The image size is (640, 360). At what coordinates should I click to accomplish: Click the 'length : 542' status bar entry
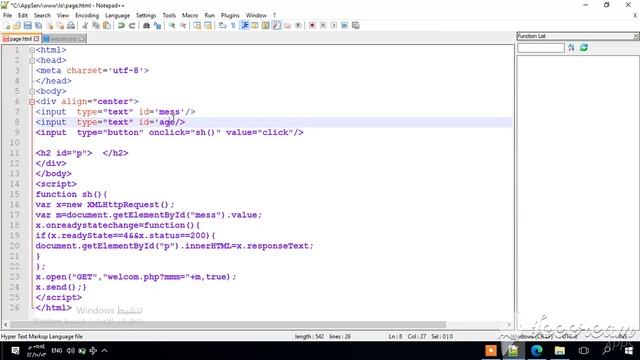[309, 337]
